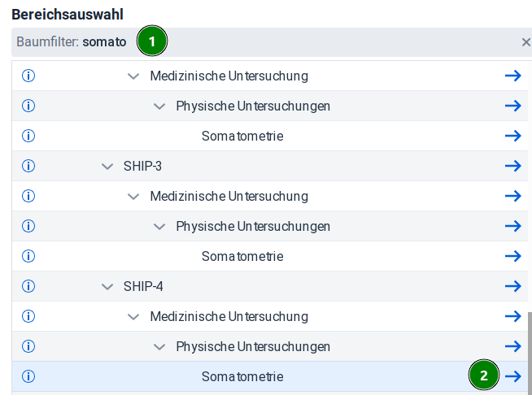Show info for Somatometrie under SHIP-3
The image size is (532, 395).
click(28, 256)
